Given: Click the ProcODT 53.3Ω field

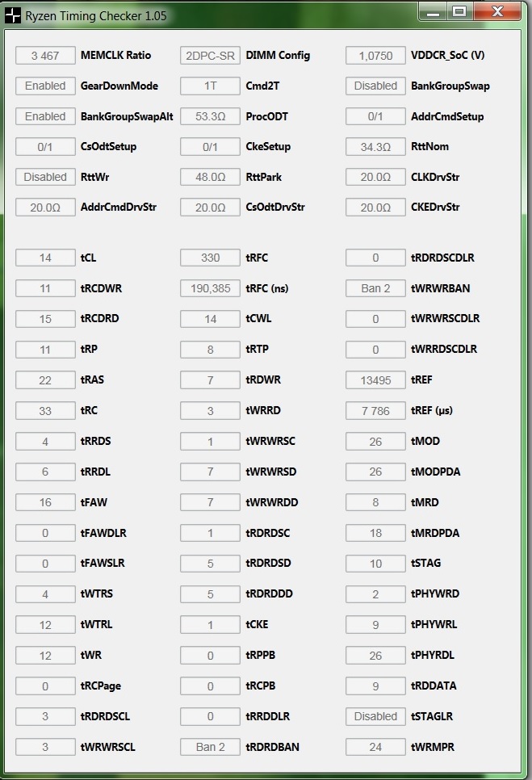Looking at the screenshot, I should coord(211,116).
